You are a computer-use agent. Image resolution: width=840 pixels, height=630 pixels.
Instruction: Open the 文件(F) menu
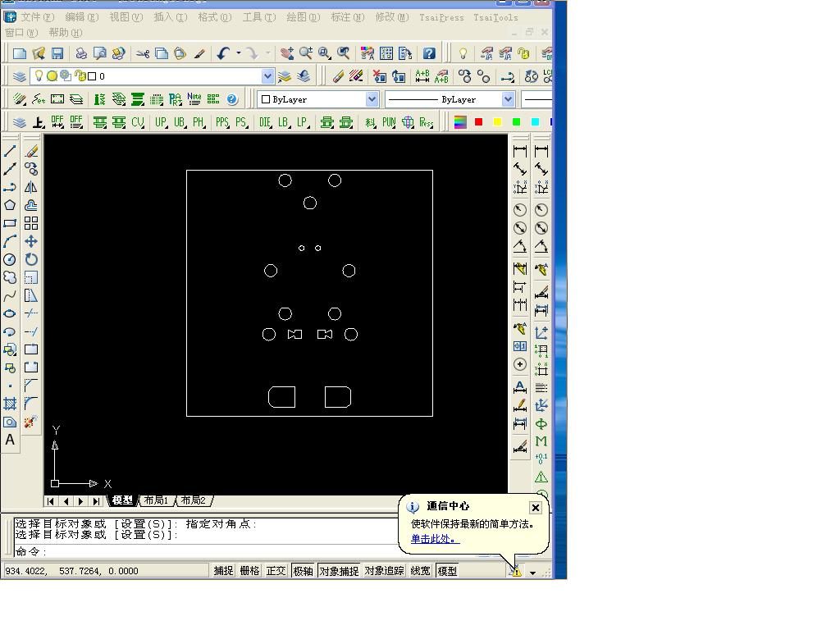(x=38, y=17)
